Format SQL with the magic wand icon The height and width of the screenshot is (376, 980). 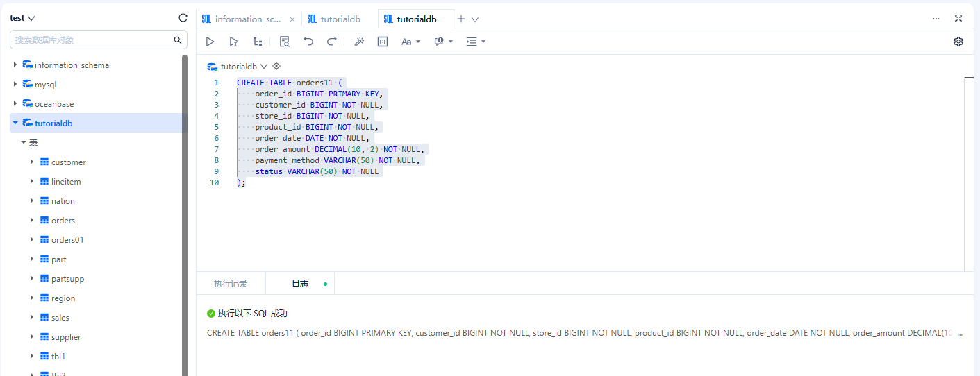click(x=359, y=42)
